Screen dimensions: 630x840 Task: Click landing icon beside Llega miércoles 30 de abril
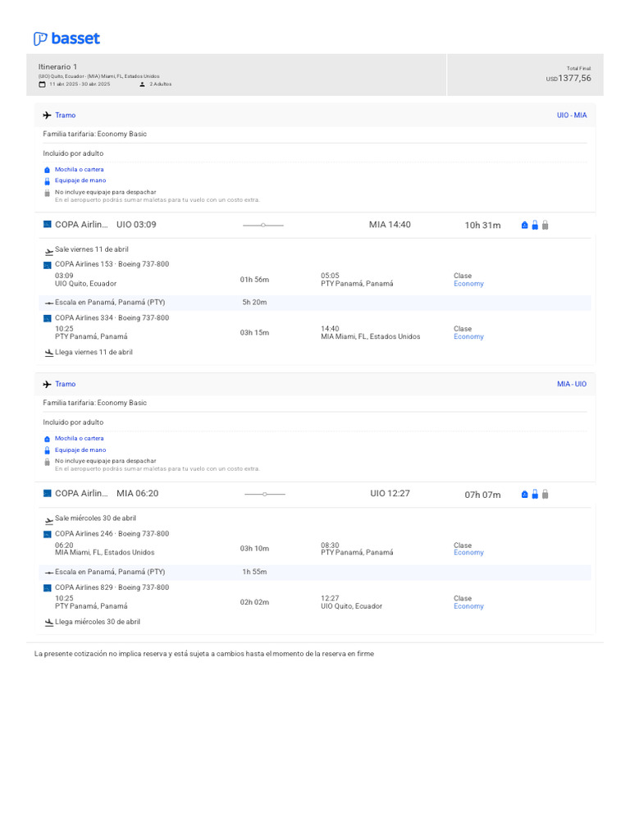coord(48,623)
